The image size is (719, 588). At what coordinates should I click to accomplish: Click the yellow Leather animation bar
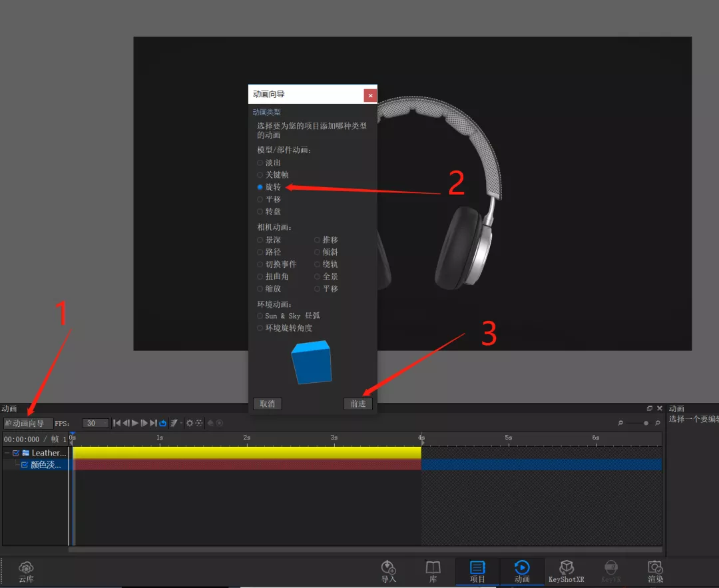click(x=247, y=453)
